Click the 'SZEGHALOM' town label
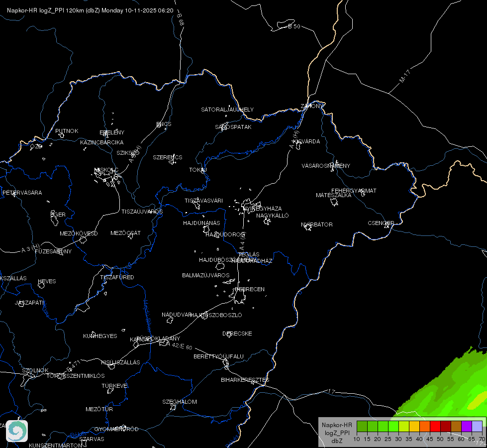 pos(180,402)
